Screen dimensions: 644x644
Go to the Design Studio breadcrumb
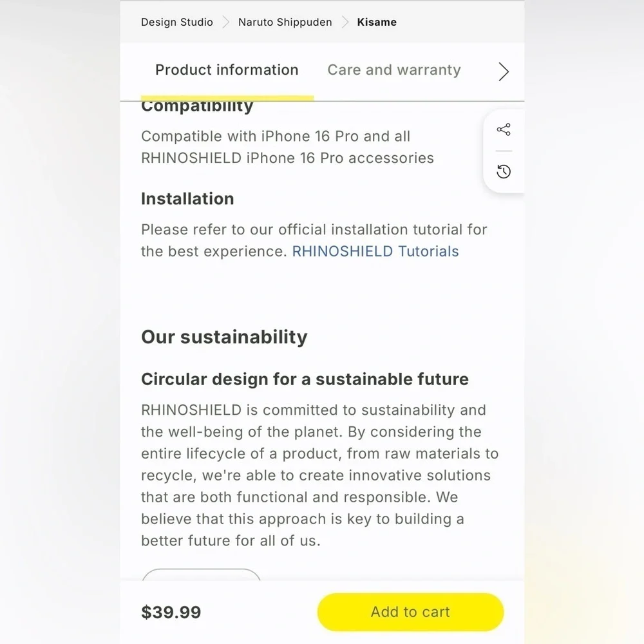point(177,22)
